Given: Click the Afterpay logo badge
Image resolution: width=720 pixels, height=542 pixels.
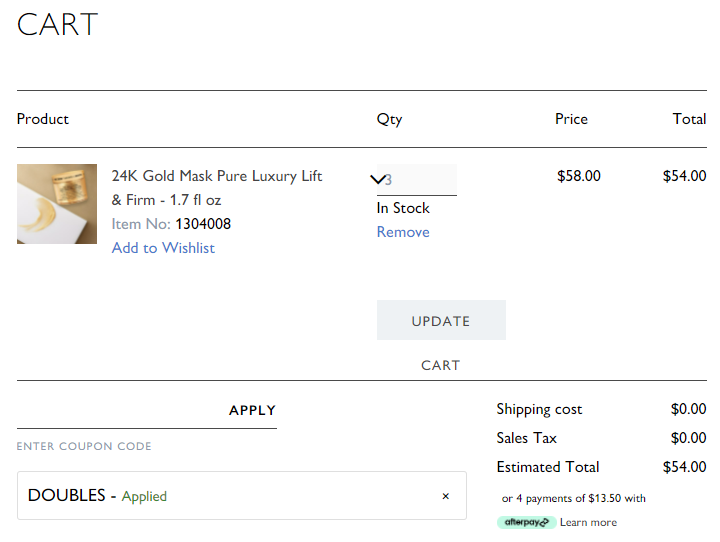Looking at the screenshot, I should pos(526,522).
